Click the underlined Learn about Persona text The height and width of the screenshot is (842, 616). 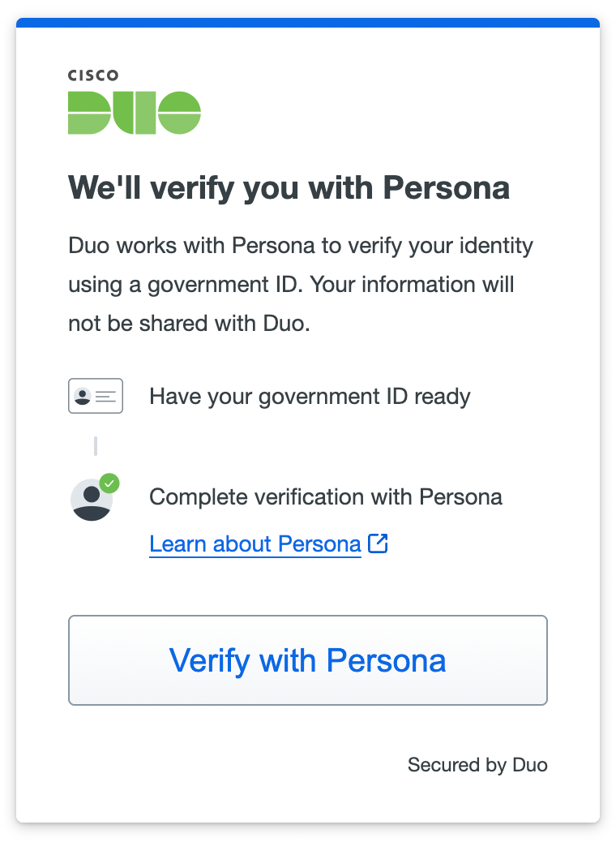point(255,543)
